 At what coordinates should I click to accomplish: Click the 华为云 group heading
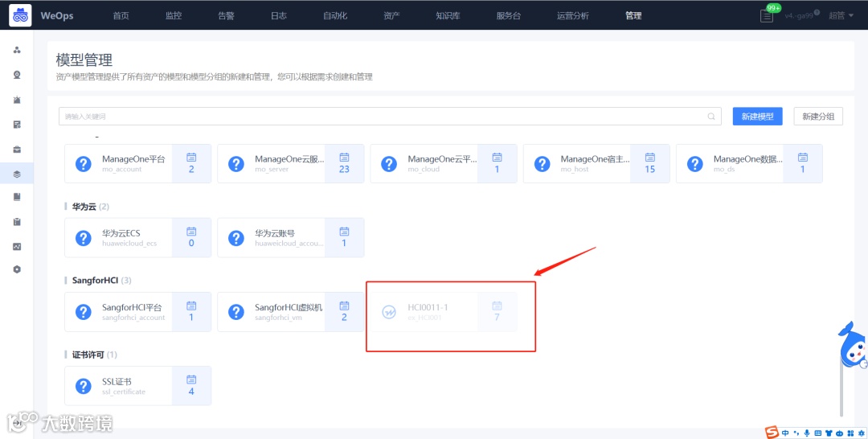tap(84, 207)
